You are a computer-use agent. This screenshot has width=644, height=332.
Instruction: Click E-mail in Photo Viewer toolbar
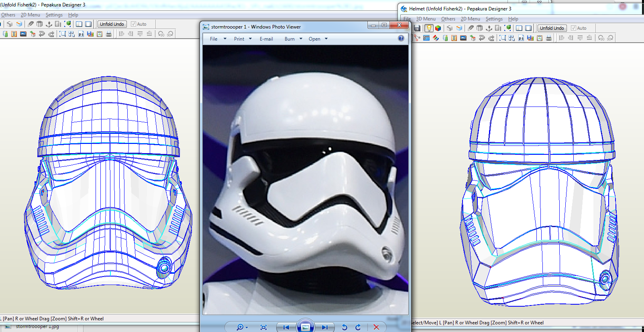click(266, 39)
